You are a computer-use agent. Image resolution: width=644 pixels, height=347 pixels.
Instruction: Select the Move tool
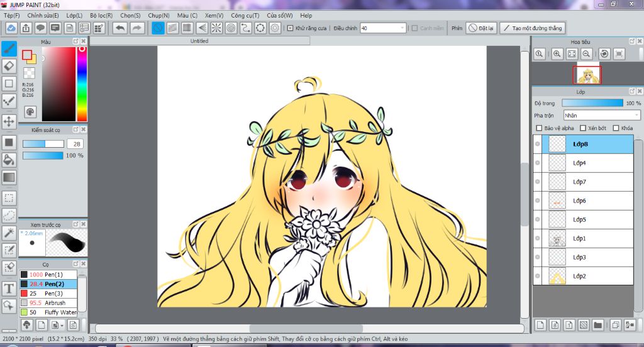click(9, 121)
